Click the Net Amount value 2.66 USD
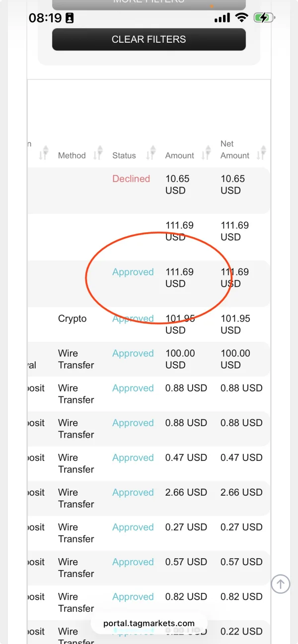This screenshot has width=298, height=644. [241, 492]
